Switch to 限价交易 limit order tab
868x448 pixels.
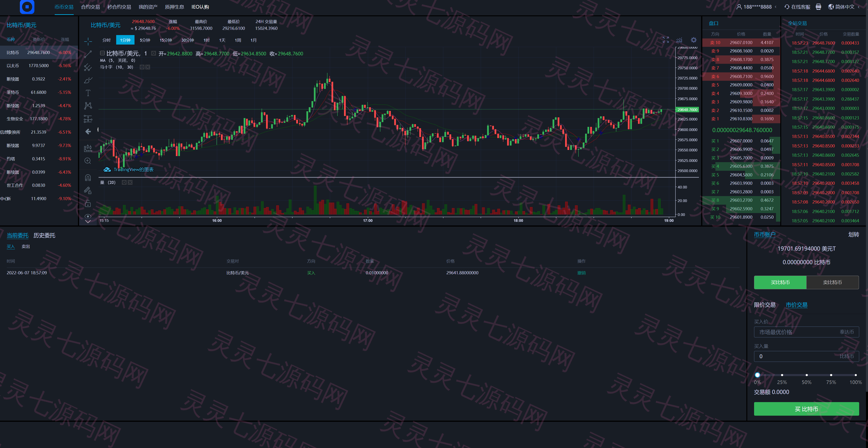pos(764,305)
